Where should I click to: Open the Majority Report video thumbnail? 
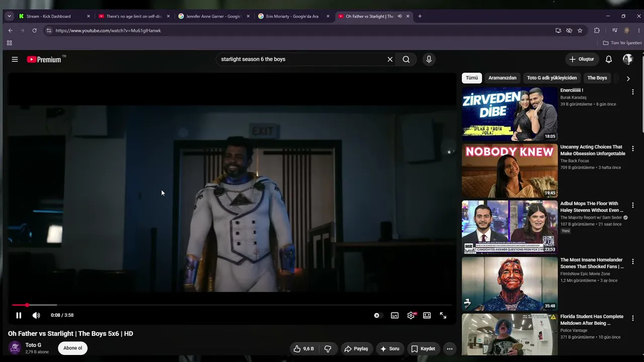(510, 227)
